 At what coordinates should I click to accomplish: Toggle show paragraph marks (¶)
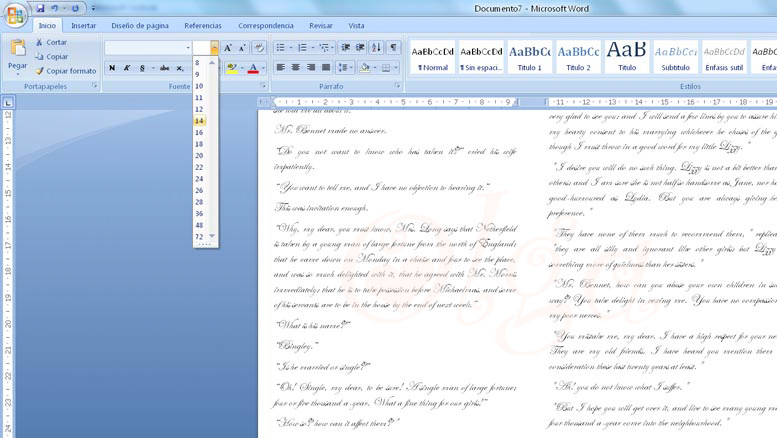tap(393, 48)
